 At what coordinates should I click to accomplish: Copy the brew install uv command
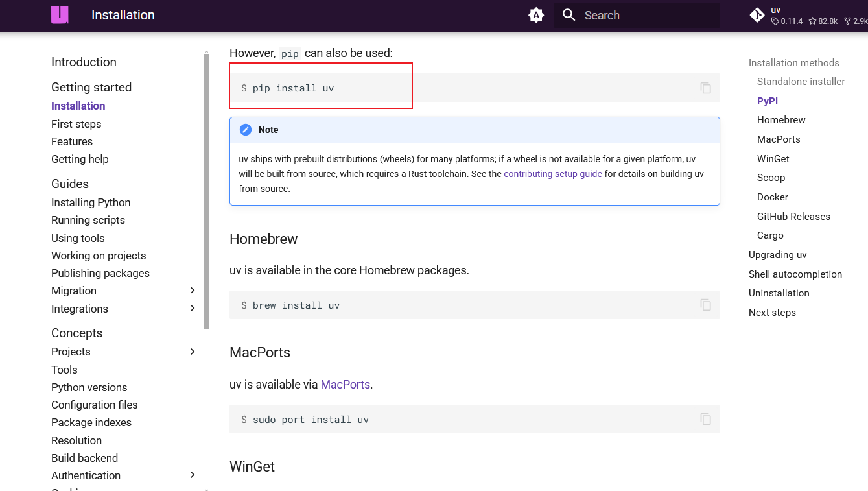tap(706, 305)
